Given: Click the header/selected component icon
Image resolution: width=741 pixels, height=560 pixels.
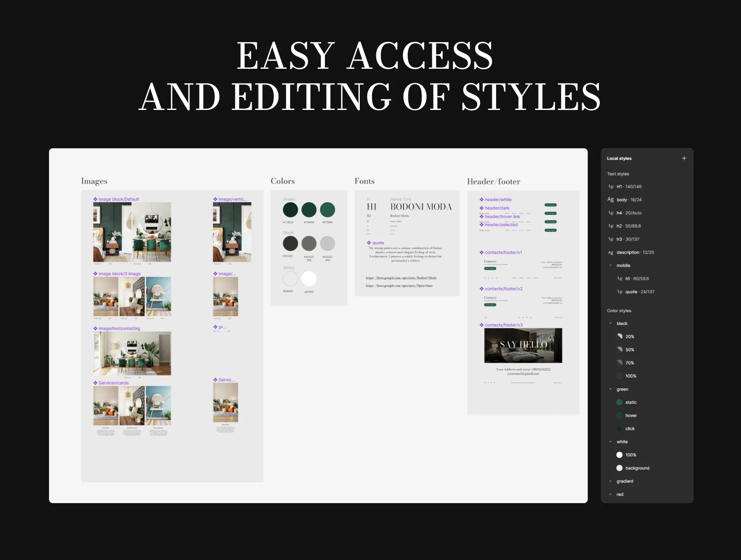Looking at the screenshot, I should click(x=482, y=225).
